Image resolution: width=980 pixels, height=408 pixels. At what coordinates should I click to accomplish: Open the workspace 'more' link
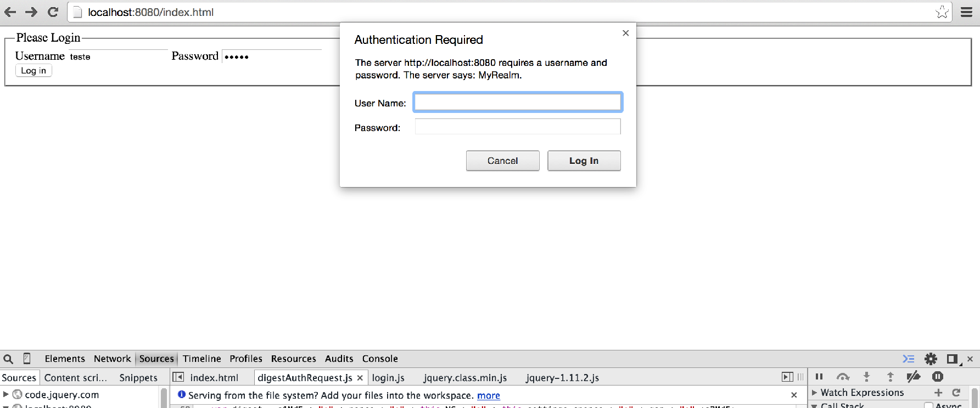click(x=488, y=395)
